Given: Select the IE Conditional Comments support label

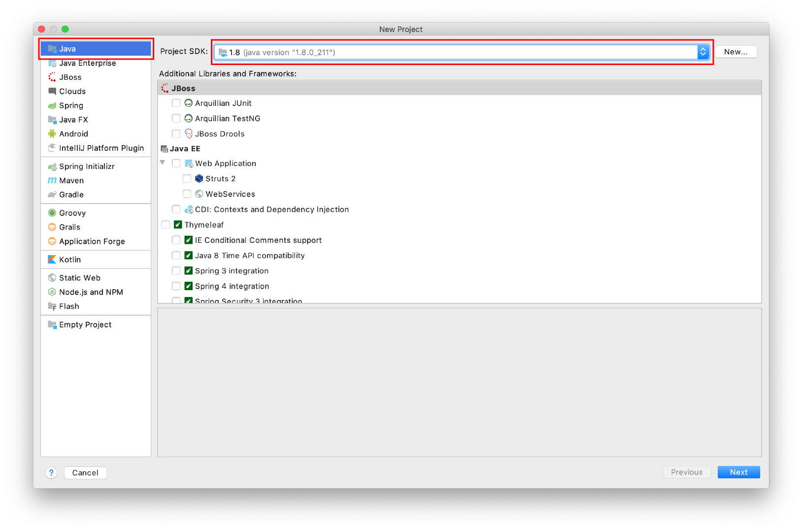Looking at the screenshot, I should click(258, 240).
